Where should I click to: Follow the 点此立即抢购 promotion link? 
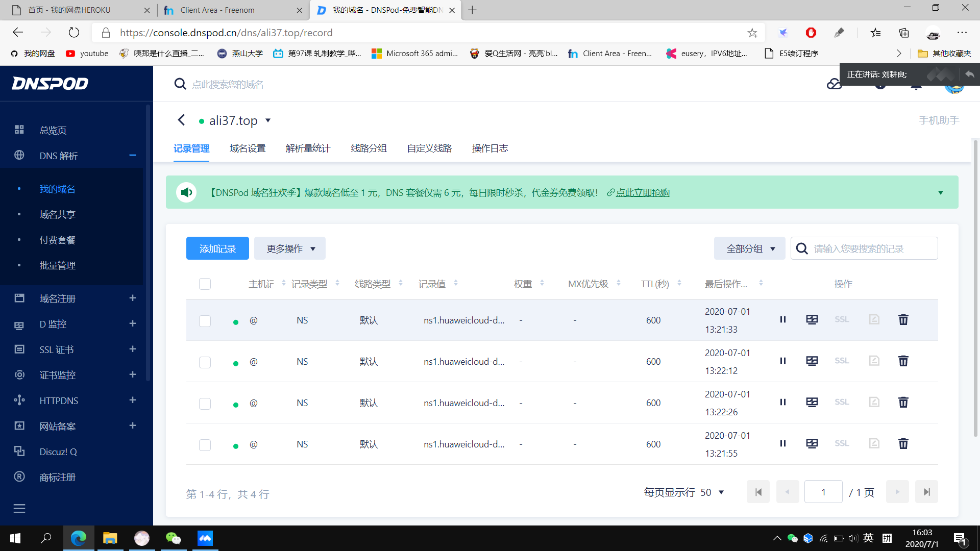click(642, 193)
